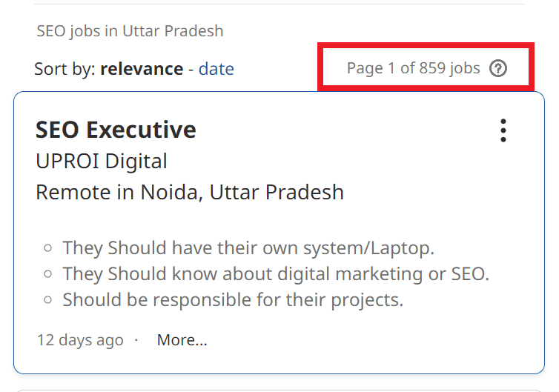Expand job snippet via More... link
The height and width of the screenshot is (392, 559).
(x=182, y=340)
